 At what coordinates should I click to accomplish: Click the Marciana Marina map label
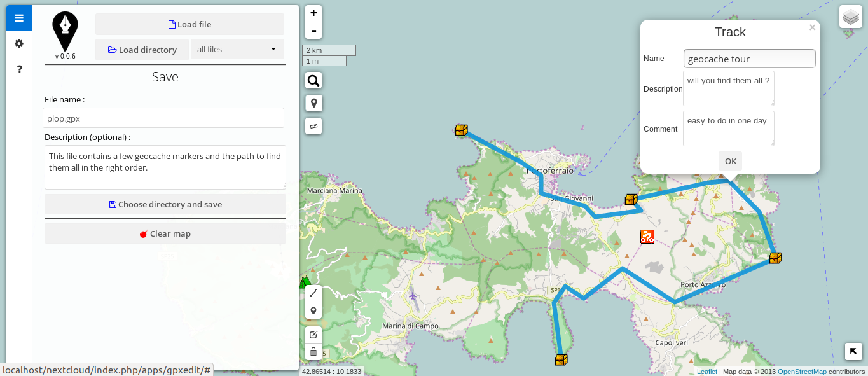[x=334, y=190]
